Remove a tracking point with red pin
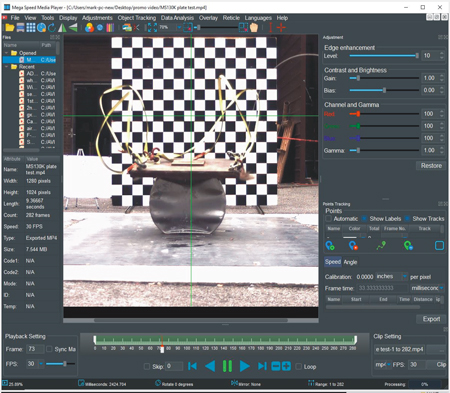Image resolution: width=450 pixels, height=393 pixels. pos(353,246)
